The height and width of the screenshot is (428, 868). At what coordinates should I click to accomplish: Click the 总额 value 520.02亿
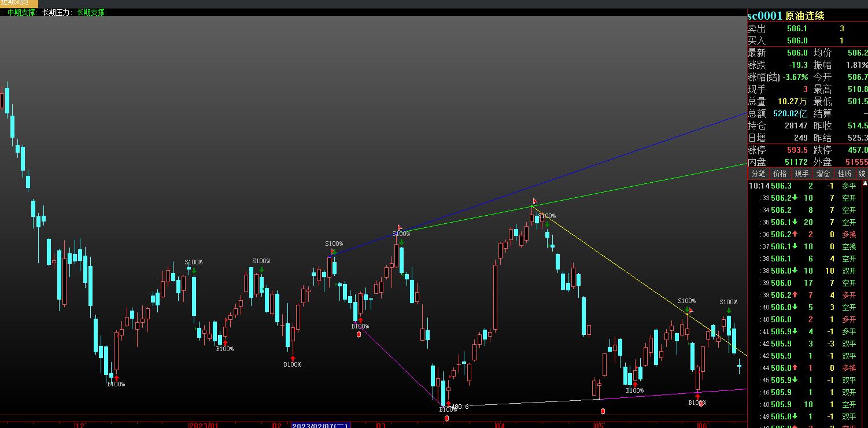(x=791, y=113)
